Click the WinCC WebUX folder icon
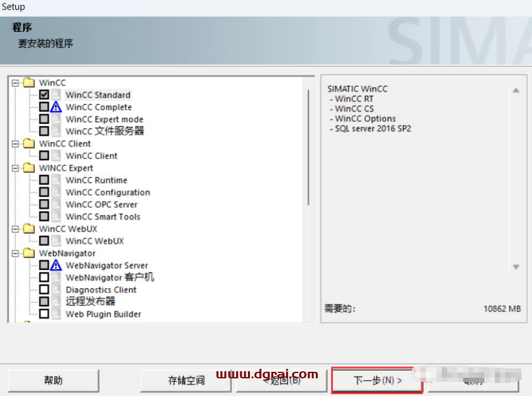 coord(29,229)
